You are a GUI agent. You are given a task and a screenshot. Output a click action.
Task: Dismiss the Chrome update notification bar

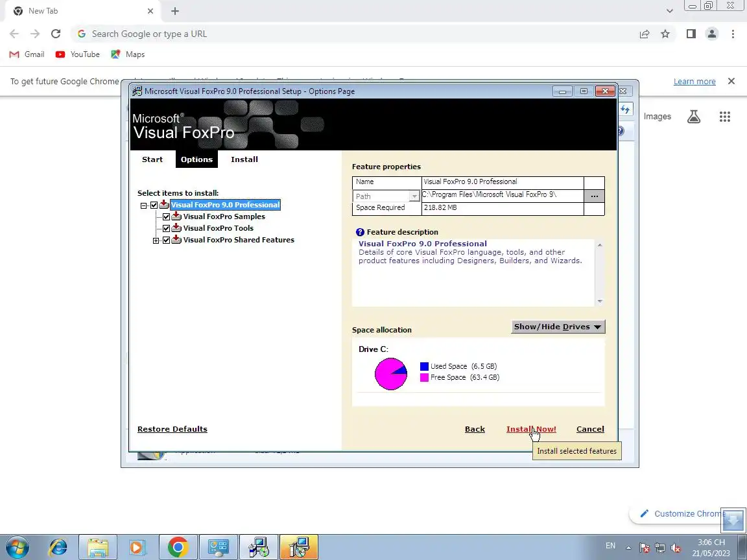[731, 82]
